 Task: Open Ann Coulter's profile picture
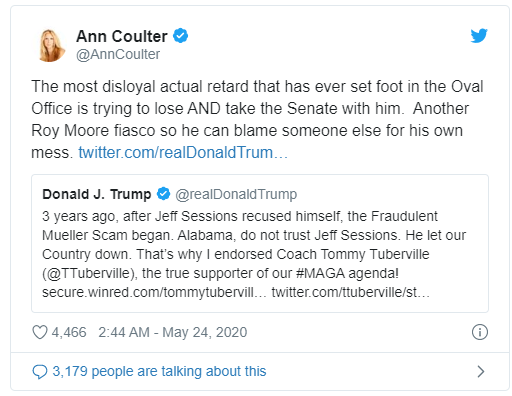tap(50, 45)
